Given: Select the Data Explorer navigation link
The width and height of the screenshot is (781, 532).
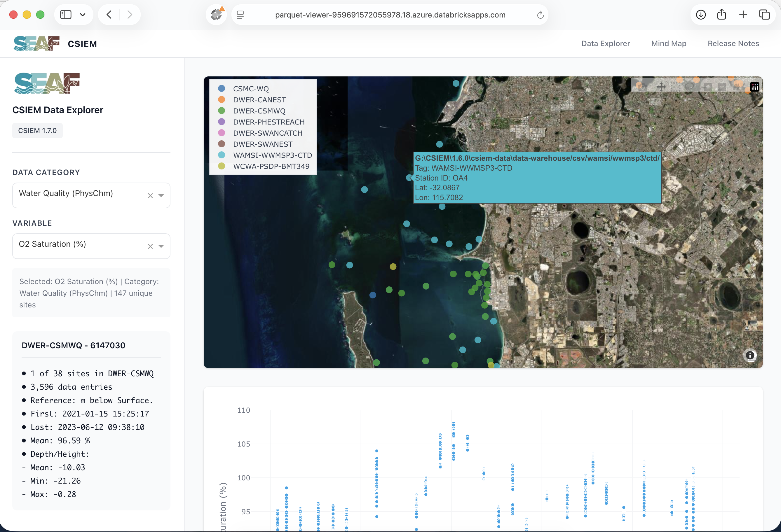Looking at the screenshot, I should [606, 43].
